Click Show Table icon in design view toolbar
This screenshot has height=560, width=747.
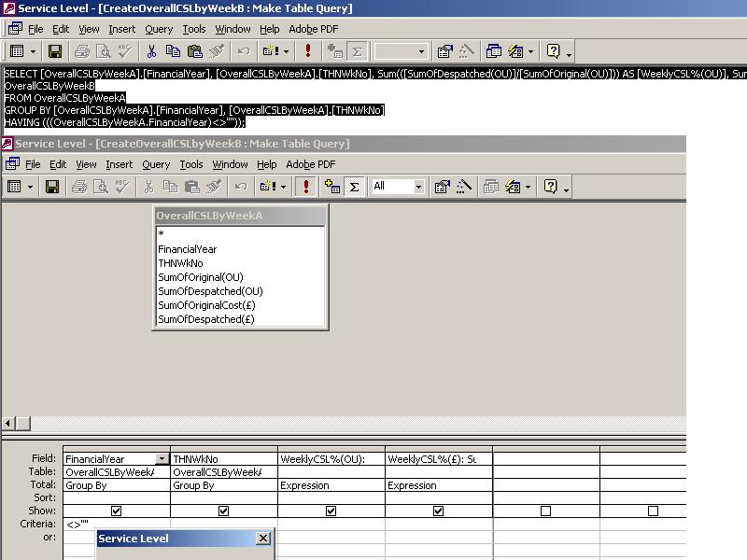pos(332,187)
